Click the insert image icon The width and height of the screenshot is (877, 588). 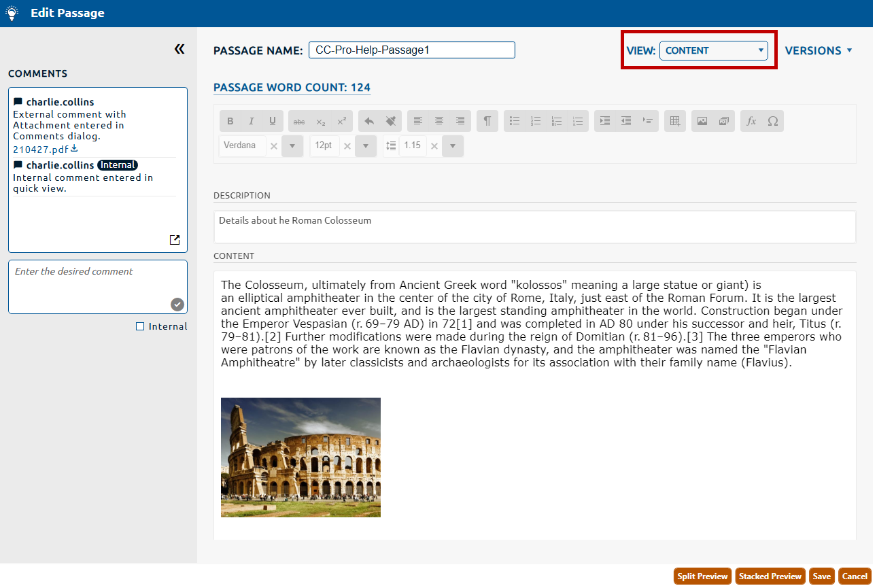[702, 121]
